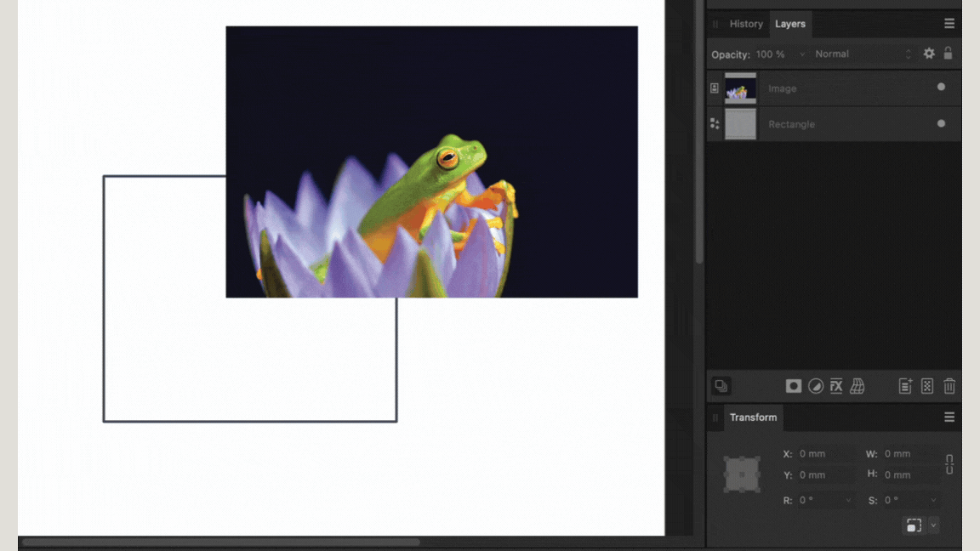
Task: Switch to the History tab
Action: [x=746, y=23]
